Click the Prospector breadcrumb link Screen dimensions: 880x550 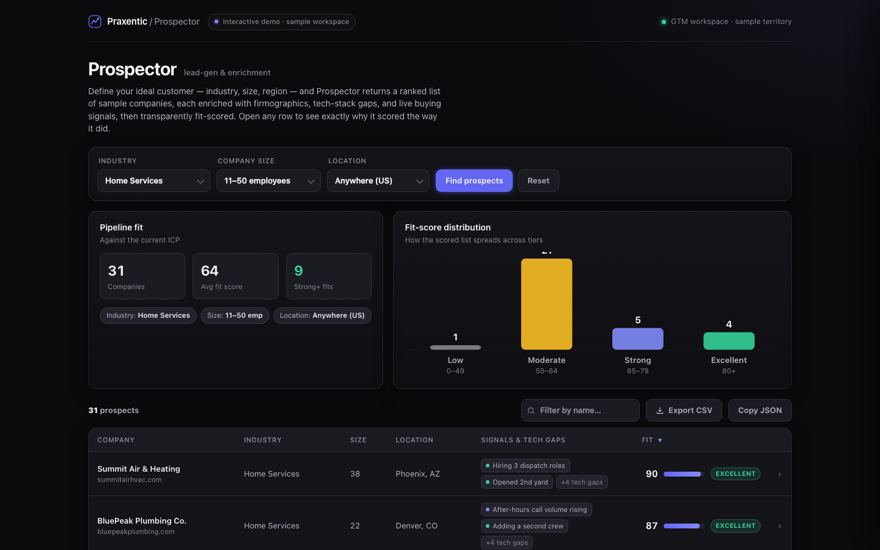[177, 21]
